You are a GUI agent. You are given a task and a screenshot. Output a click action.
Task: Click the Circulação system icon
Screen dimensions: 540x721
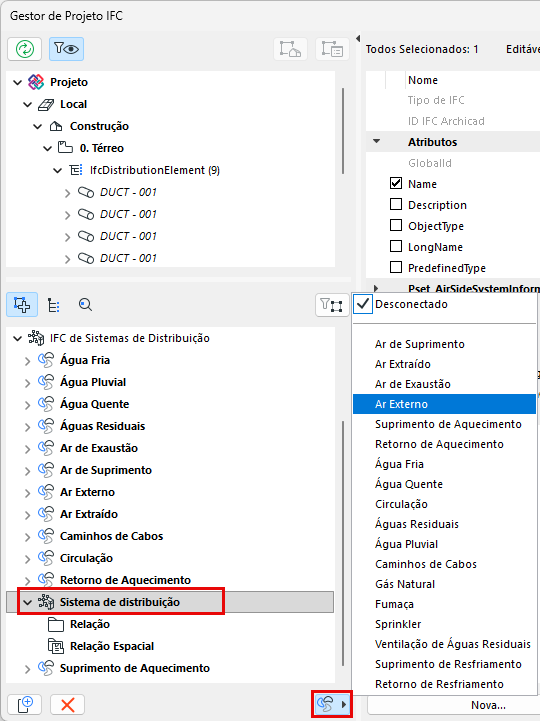tap(46, 558)
